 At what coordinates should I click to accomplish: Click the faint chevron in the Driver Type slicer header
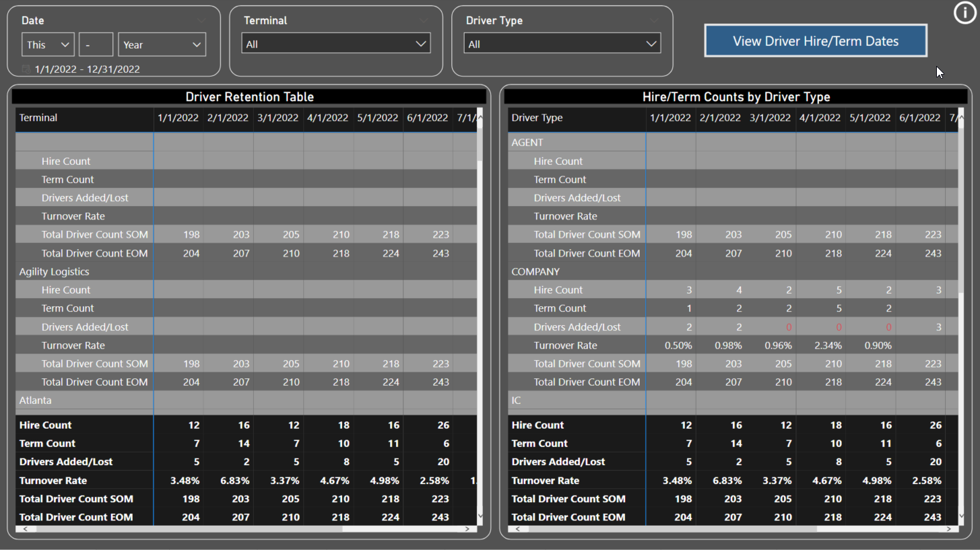coord(655,21)
